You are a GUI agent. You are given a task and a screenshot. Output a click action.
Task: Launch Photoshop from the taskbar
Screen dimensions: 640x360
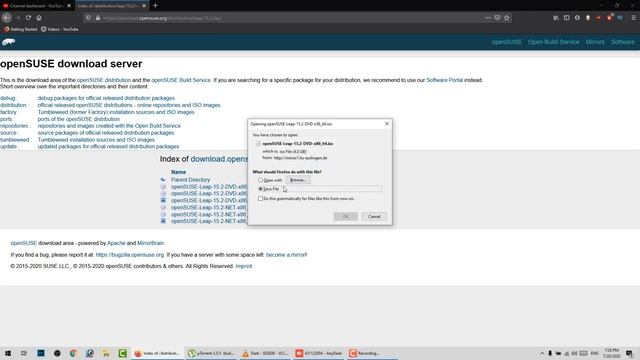41,353
